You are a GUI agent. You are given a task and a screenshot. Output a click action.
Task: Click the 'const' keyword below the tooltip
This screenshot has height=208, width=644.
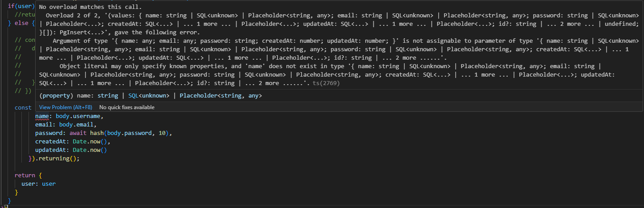(x=23, y=108)
